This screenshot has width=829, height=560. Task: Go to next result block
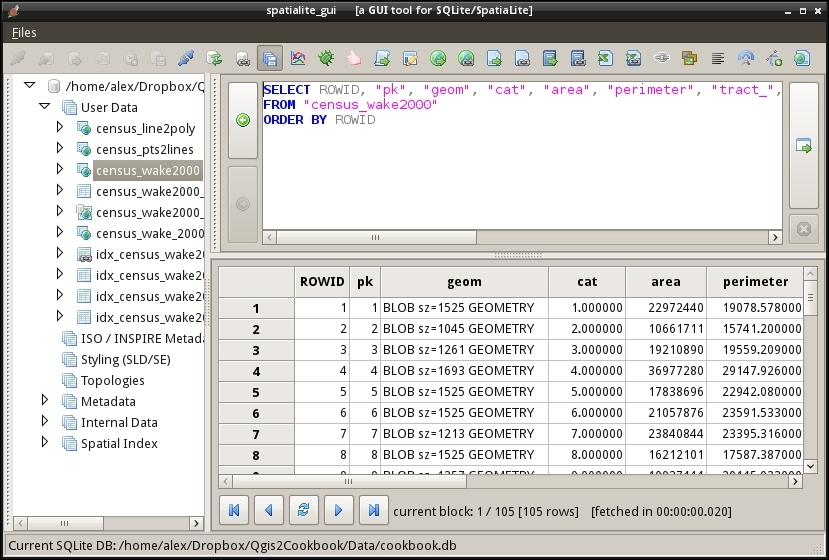coord(338,510)
